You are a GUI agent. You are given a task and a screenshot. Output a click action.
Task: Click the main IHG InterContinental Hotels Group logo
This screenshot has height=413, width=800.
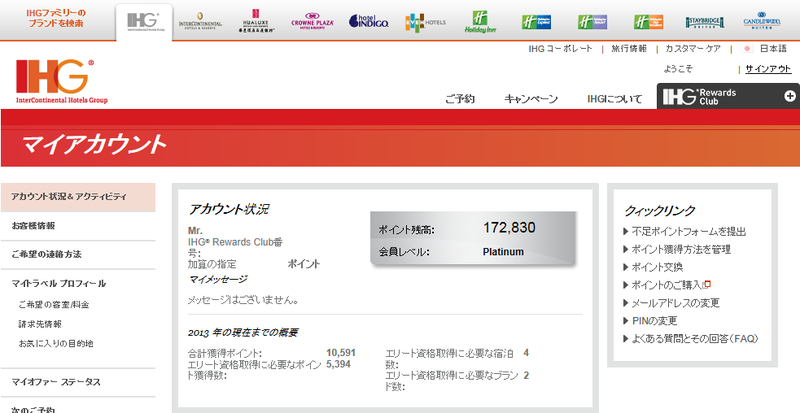pyautogui.click(x=62, y=82)
